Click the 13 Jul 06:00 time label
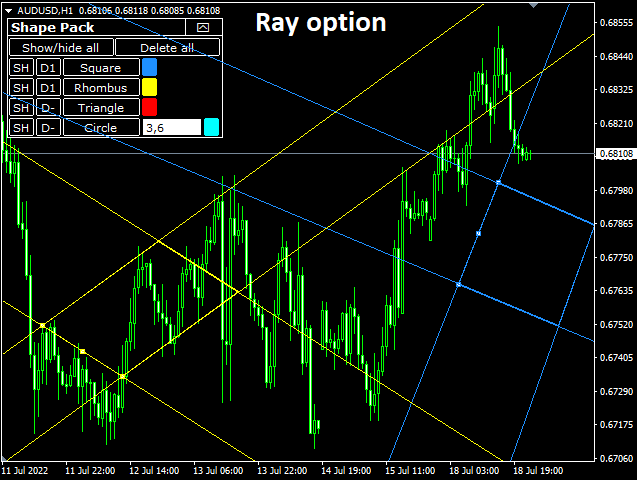 tap(218, 471)
